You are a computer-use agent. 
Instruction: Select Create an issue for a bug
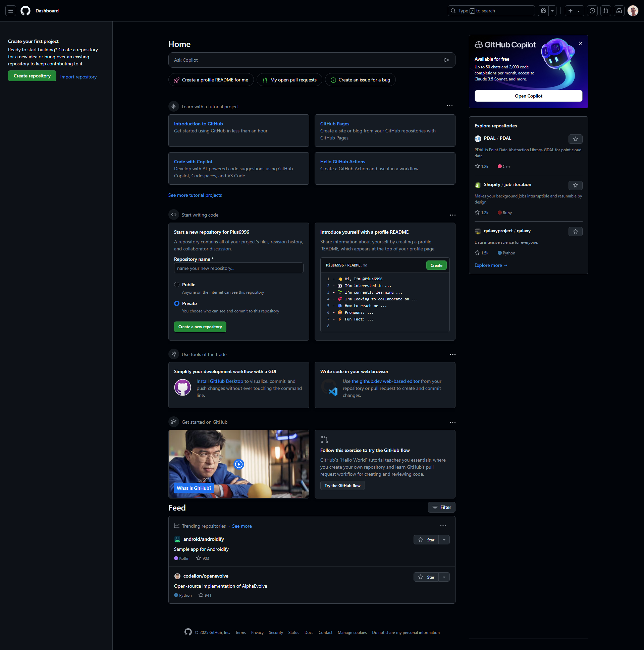pyautogui.click(x=360, y=80)
